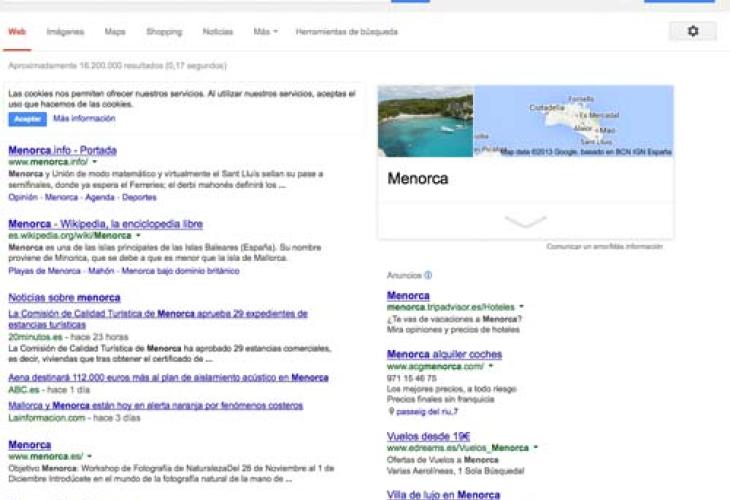Click the Lainformacion.com source text
The image size is (730, 500).
click(x=47, y=418)
